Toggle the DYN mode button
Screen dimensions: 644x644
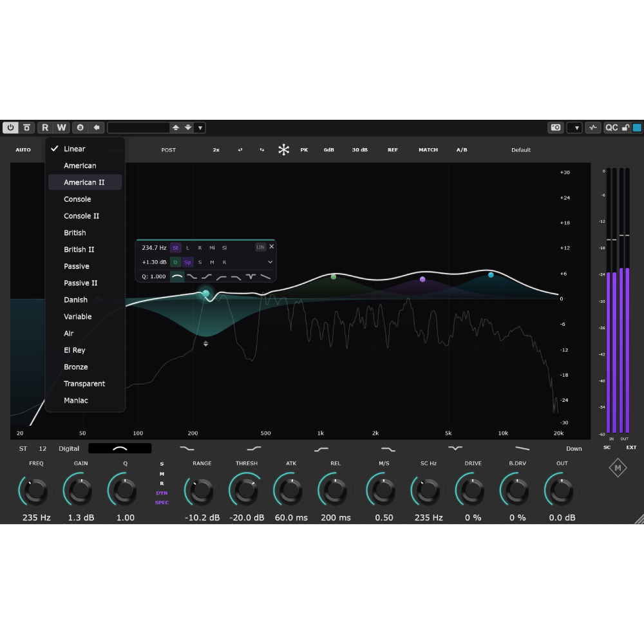coord(162,493)
